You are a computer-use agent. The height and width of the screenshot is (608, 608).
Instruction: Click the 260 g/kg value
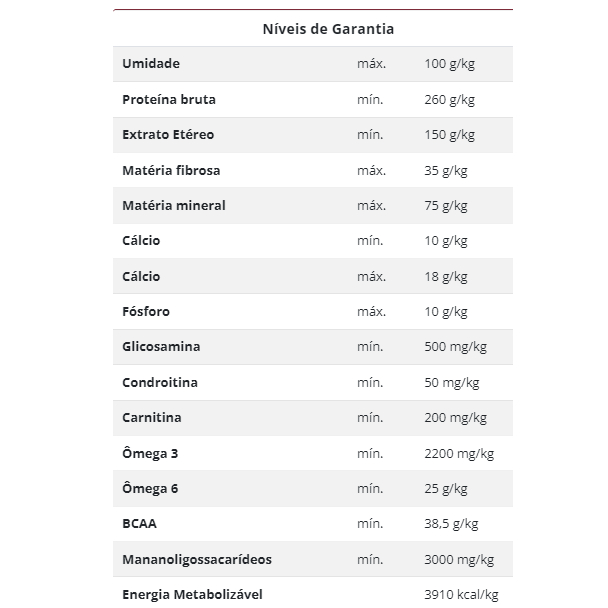449,100
